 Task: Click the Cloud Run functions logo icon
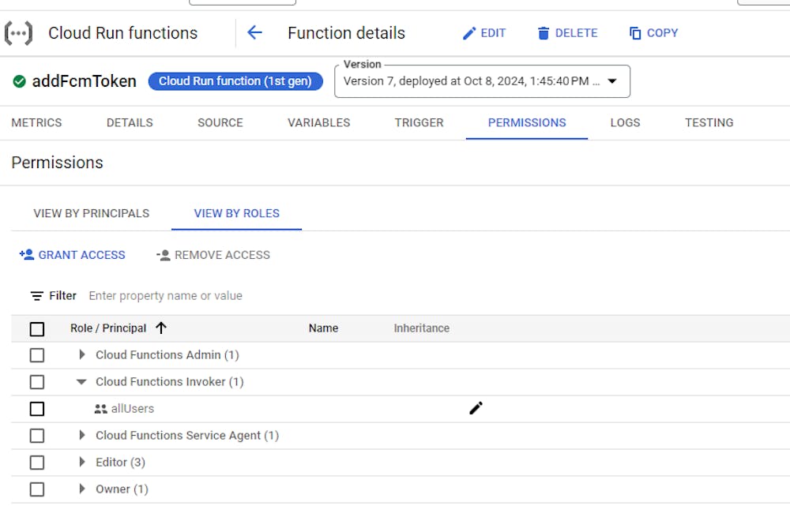click(x=19, y=33)
